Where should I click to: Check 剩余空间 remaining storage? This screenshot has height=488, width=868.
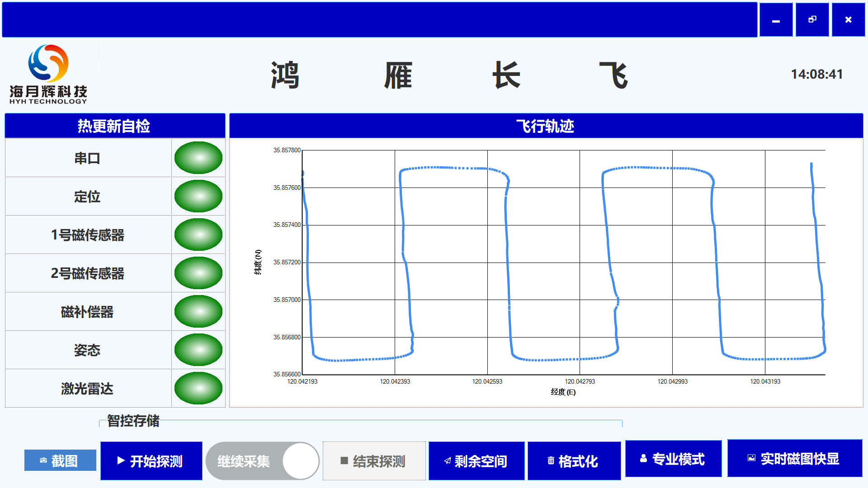pos(476,461)
